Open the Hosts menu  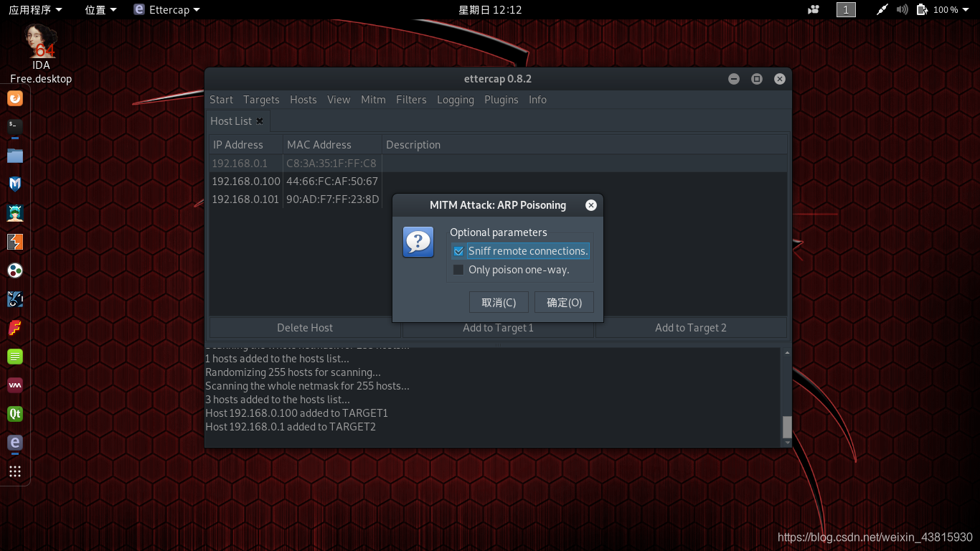pyautogui.click(x=303, y=100)
